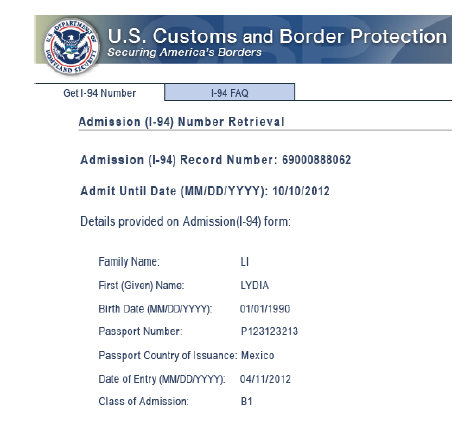Click the Admit Until Date value 10/10/2012

point(301,191)
